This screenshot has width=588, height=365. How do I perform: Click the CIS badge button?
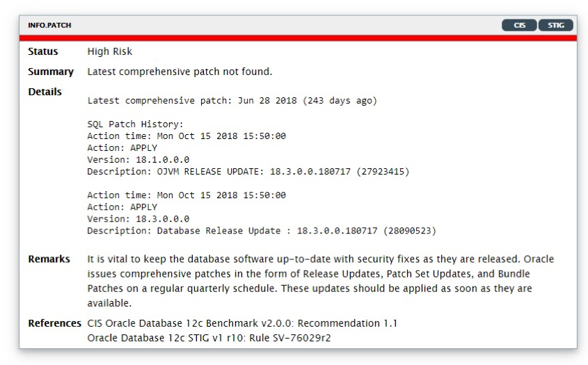519,25
